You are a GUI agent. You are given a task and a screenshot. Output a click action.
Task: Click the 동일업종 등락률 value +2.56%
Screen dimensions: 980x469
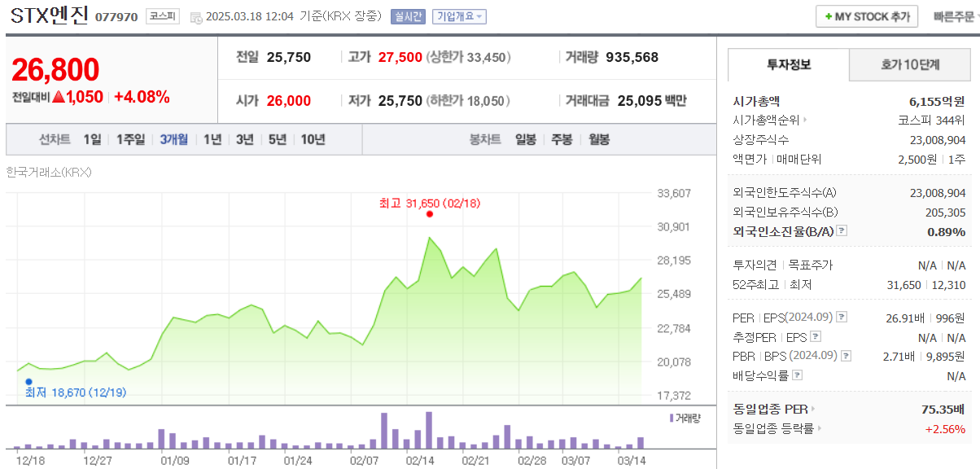tap(945, 429)
